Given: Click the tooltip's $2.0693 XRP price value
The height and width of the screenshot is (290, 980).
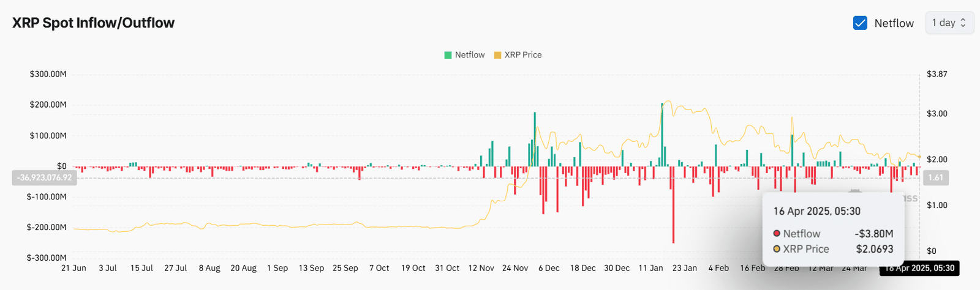Looking at the screenshot, I should 874,249.
